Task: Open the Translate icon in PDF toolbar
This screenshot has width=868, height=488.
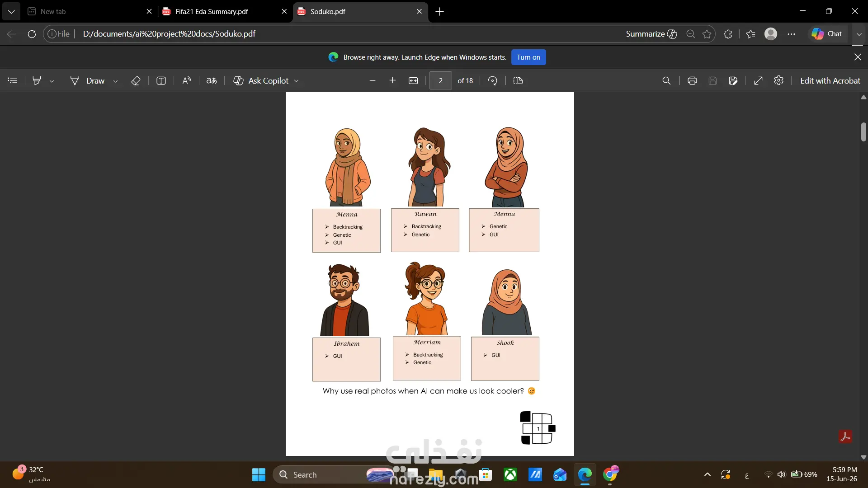Action: coord(212,80)
